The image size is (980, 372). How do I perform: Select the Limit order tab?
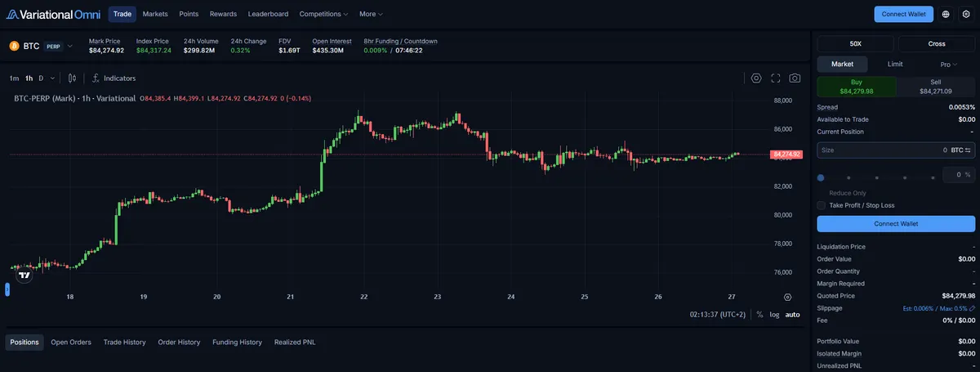[895, 64]
